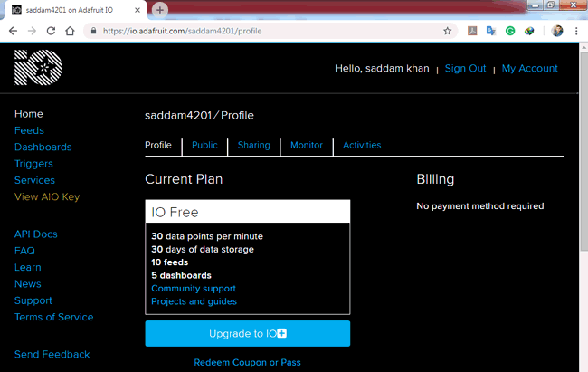This screenshot has width=588, height=372.
Task: Bookmark this page with the star icon
Action: (447, 30)
